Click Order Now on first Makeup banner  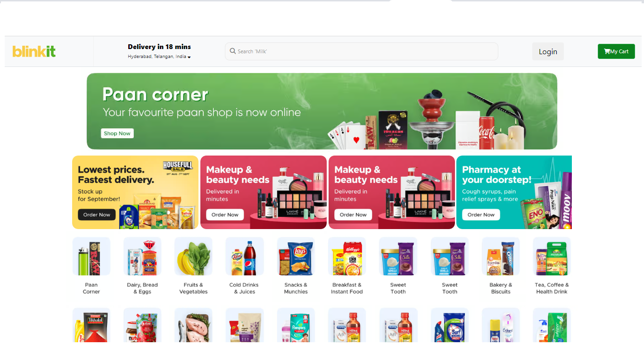tap(225, 215)
